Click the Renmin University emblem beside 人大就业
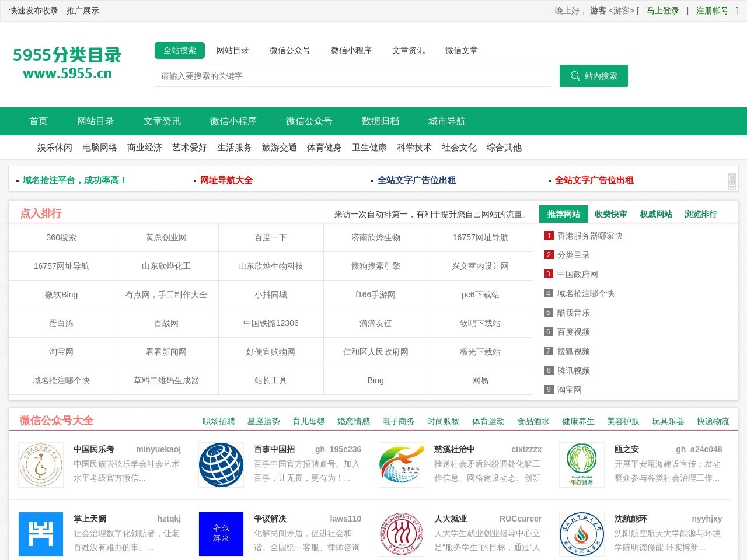 pyautogui.click(x=401, y=533)
